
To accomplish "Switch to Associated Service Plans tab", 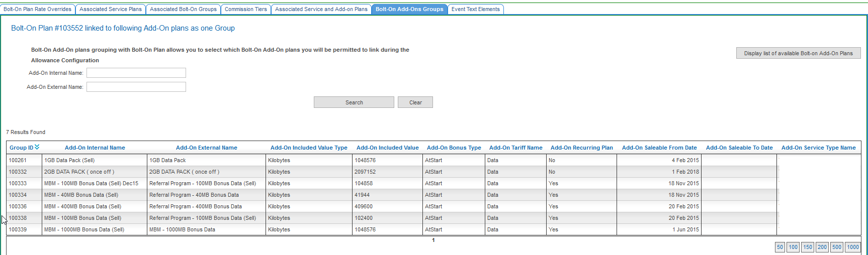I will click(111, 9).
